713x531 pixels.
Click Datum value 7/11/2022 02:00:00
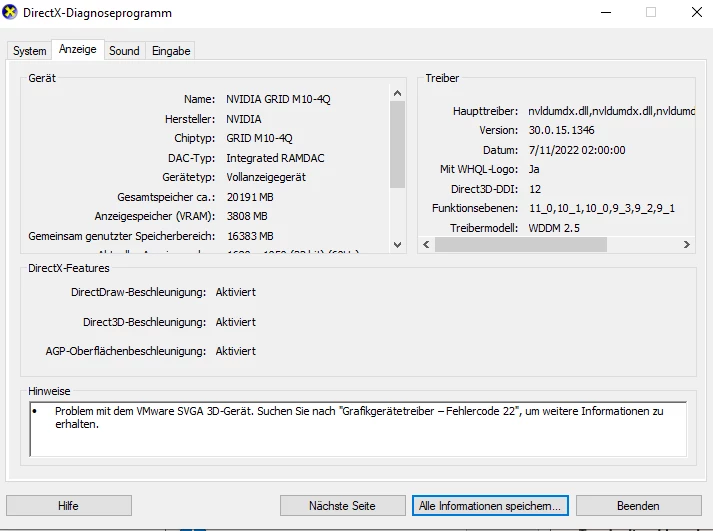(x=577, y=150)
